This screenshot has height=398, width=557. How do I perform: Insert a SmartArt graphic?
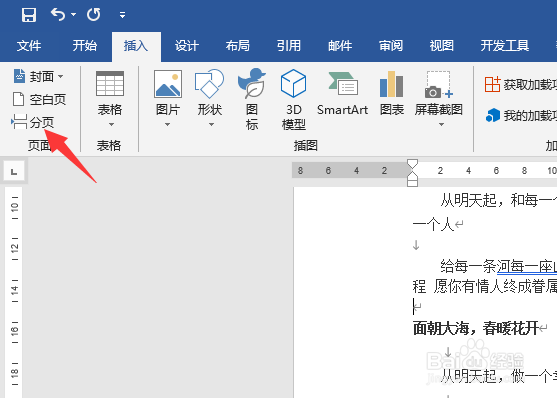point(342,94)
